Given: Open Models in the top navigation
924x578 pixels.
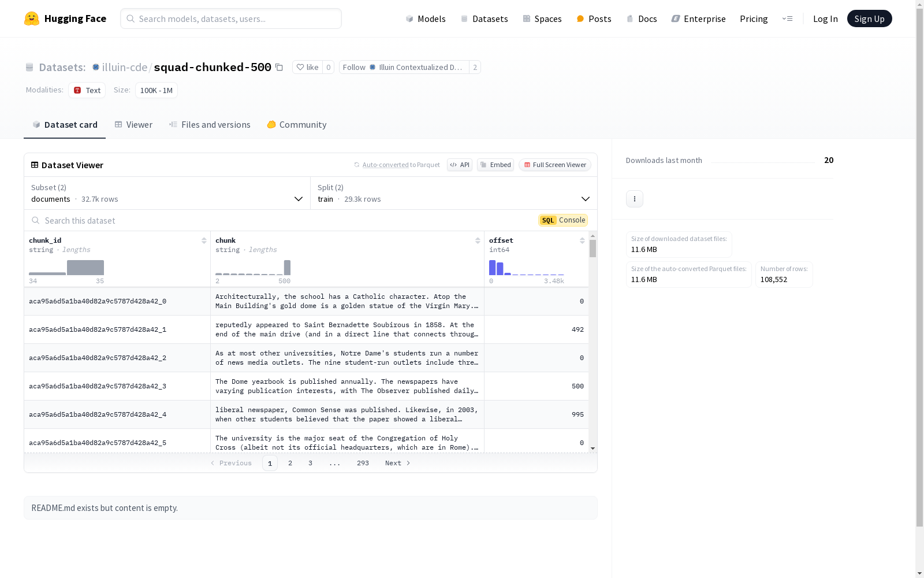Looking at the screenshot, I should pos(426,18).
